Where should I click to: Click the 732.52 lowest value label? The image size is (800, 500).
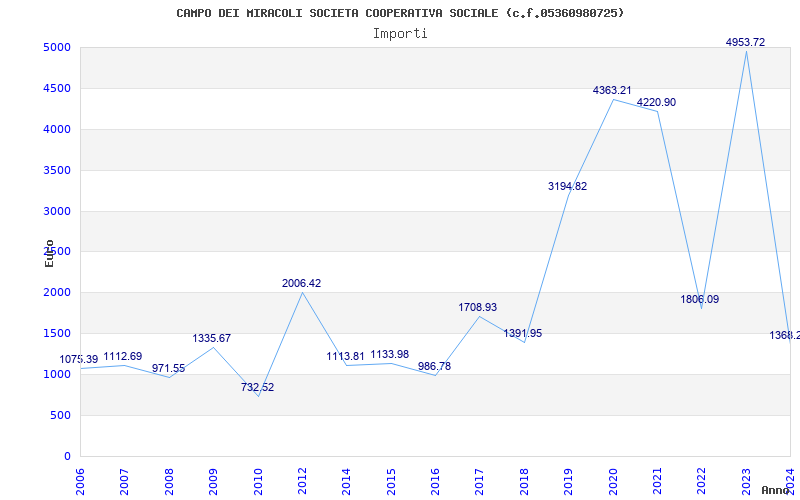click(x=257, y=387)
